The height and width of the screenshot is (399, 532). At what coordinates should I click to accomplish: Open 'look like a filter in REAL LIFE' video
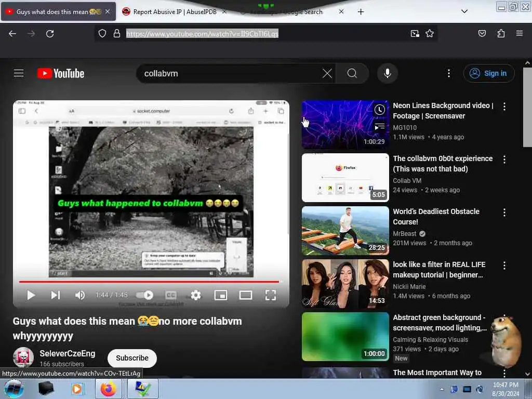coord(439,270)
